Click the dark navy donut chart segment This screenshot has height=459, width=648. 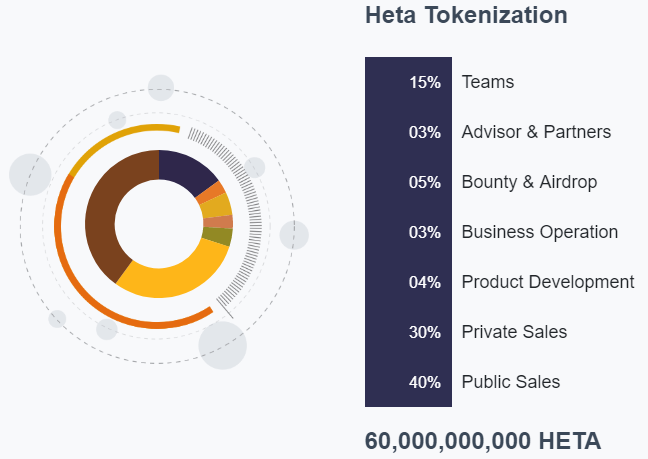pos(185,172)
